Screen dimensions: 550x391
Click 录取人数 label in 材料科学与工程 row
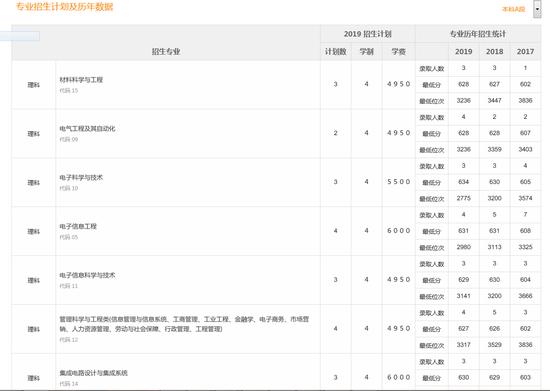coord(432,69)
